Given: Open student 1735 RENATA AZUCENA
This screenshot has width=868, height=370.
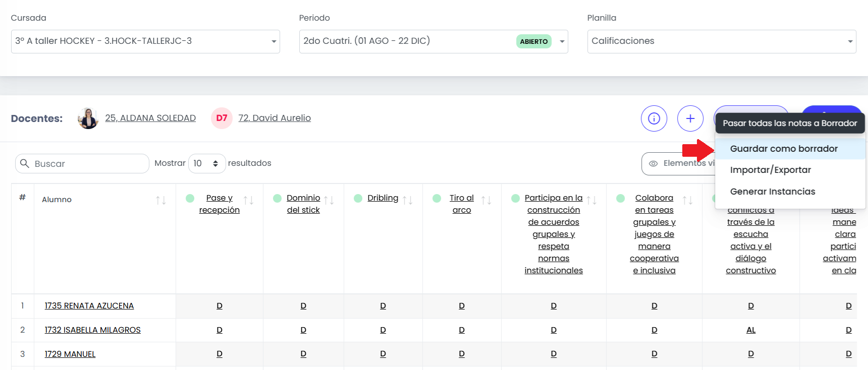Looking at the screenshot, I should [x=89, y=306].
